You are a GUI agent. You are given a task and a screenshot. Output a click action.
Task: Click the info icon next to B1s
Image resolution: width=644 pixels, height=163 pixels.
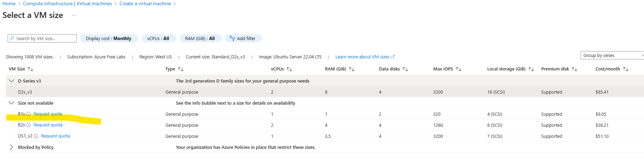[28, 114]
